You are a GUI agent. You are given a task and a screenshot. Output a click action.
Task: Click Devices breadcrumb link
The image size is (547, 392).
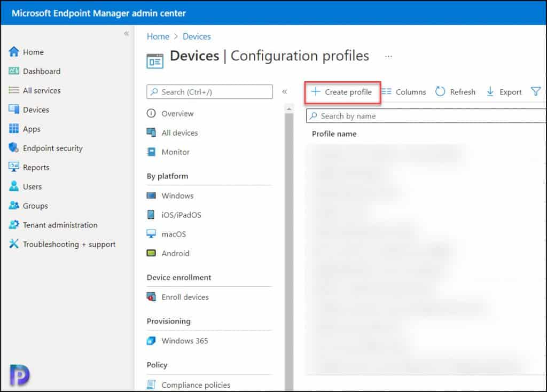197,36
